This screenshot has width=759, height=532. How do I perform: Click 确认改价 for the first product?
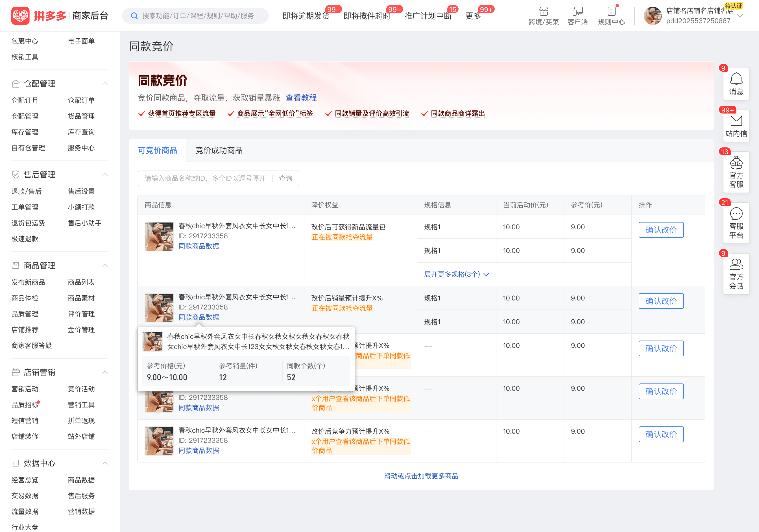pos(661,230)
